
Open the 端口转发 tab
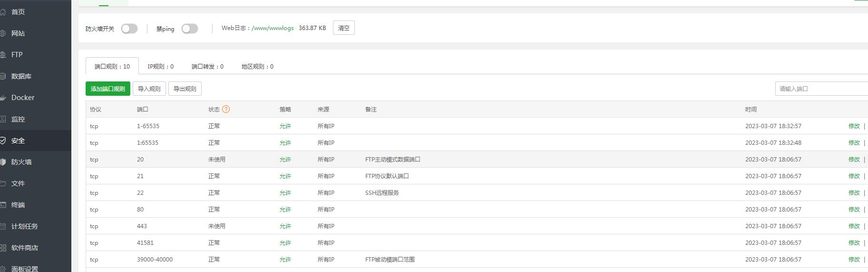[207, 67]
